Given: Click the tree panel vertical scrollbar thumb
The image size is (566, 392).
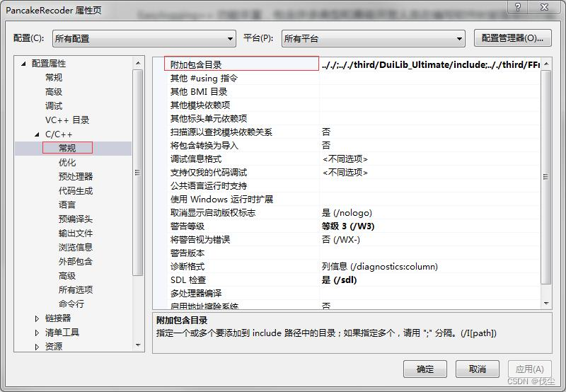Looking at the screenshot, I should tap(138, 173).
